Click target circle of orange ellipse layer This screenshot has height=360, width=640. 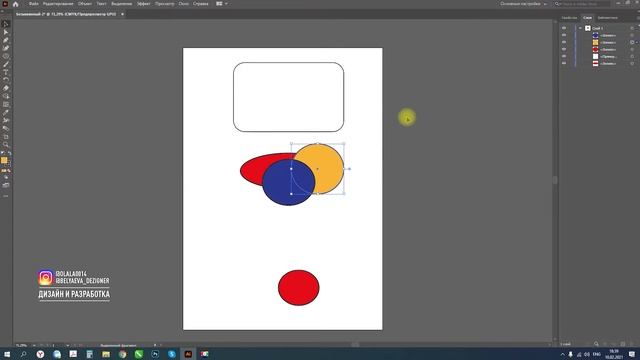[x=632, y=42]
